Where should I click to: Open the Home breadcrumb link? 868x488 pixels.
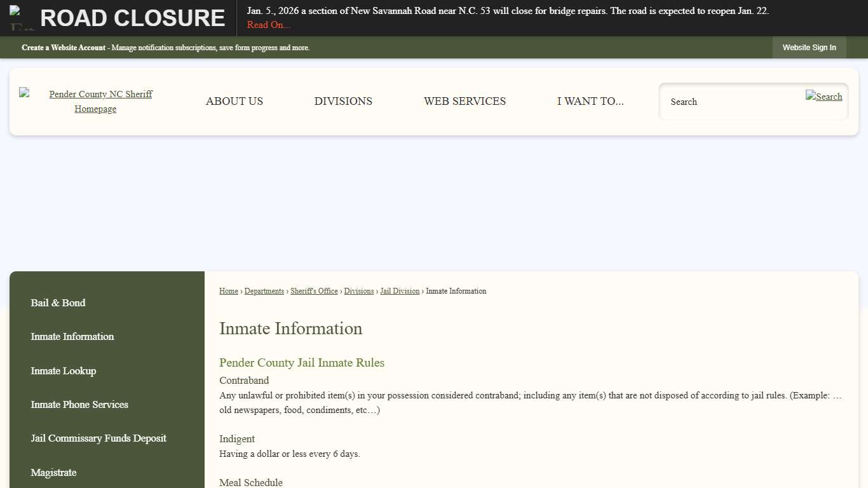[228, 291]
